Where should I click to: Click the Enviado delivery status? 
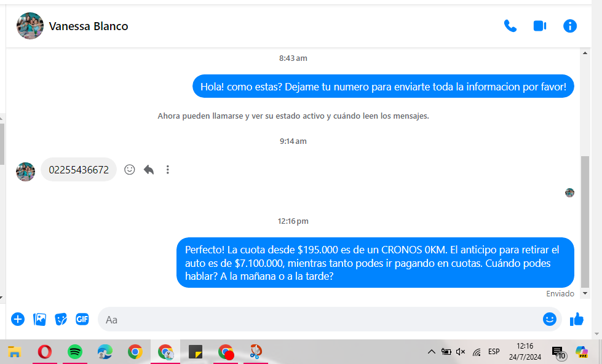pyautogui.click(x=560, y=294)
